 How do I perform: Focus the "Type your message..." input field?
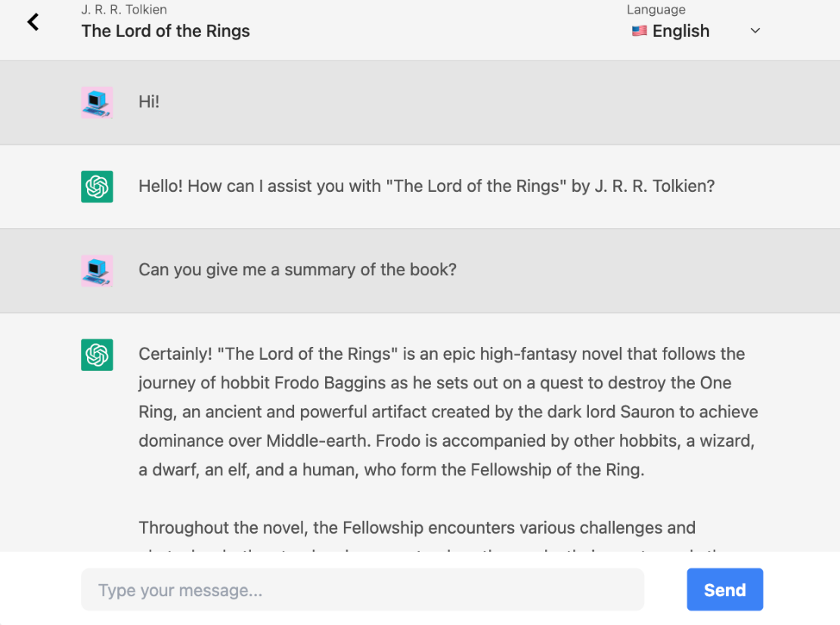point(362,590)
